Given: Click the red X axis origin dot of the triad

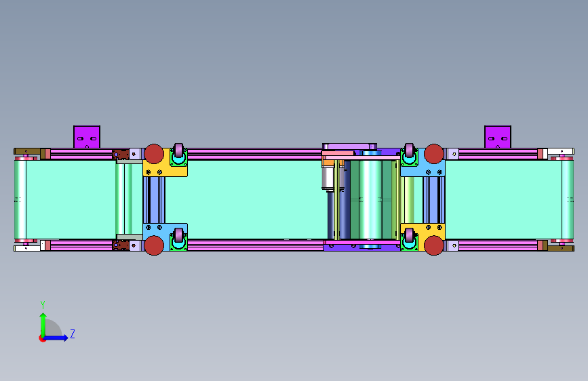Looking at the screenshot, I should click(x=42, y=339).
